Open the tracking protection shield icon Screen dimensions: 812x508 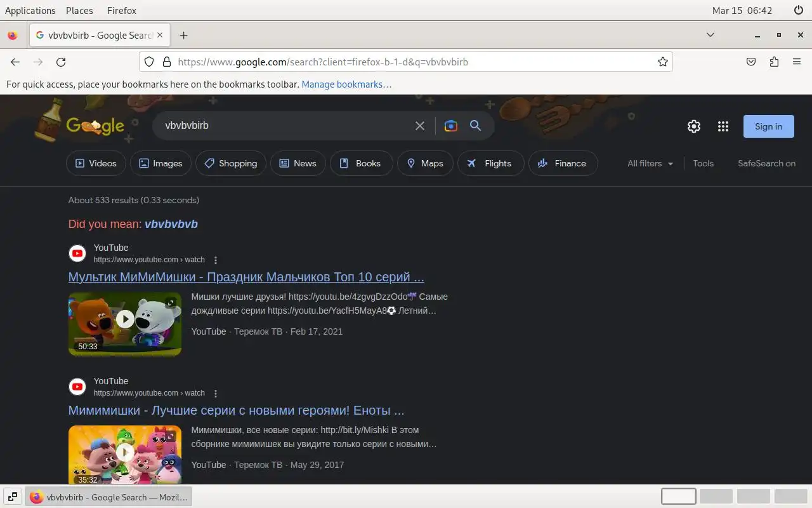pos(149,62)
